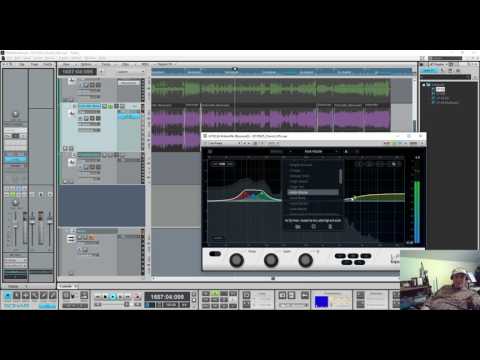Screen dimensions: 480x360
Task: Toggle input echo on the selected purple track
Action: click(x=122, y=106)
